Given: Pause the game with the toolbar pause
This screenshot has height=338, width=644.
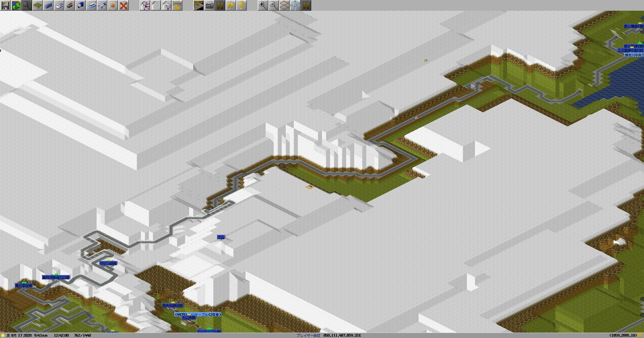Looking at the screenshot, I should tap(220, 5).
